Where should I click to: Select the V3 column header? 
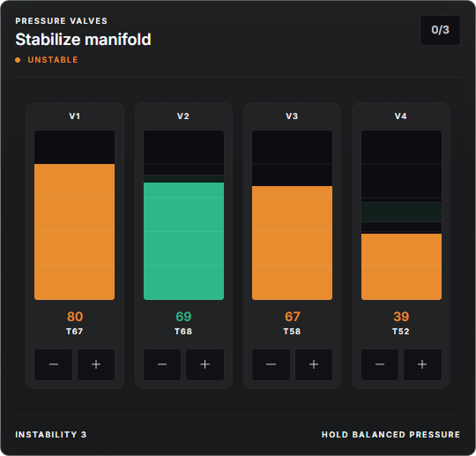pos(292,116)
